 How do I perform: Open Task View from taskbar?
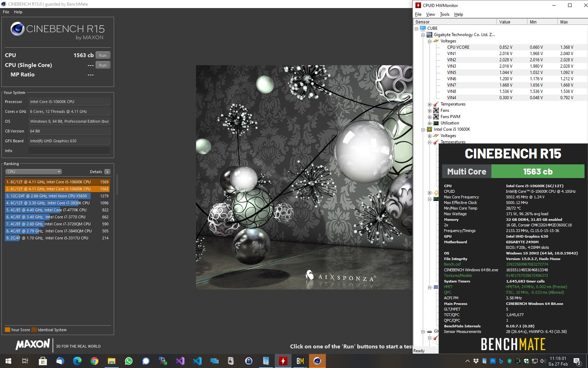[x=25, y=361]
